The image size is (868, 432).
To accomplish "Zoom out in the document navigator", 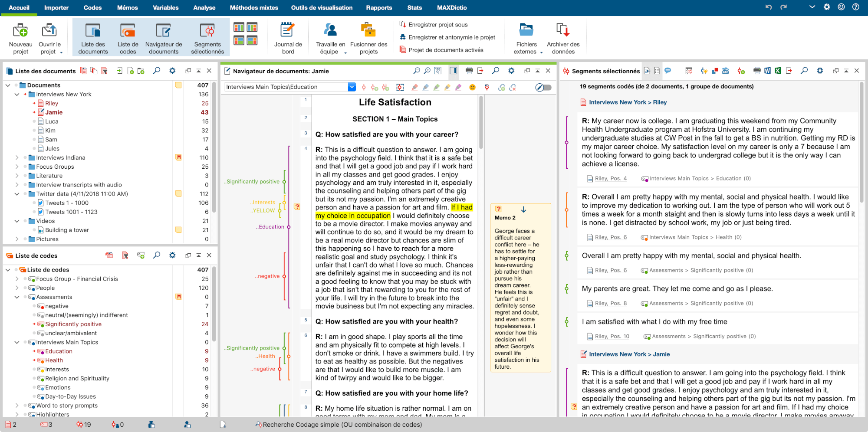I will [x=417, y=71].
